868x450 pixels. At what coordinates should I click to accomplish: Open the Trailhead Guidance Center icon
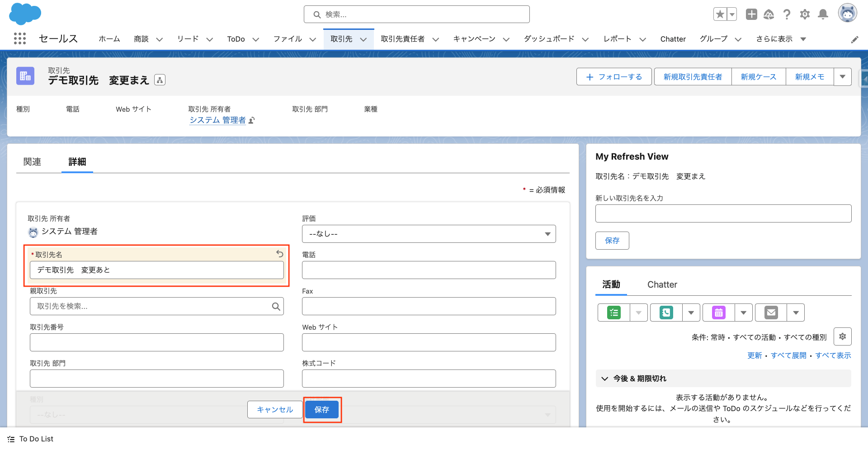[769, 14]
